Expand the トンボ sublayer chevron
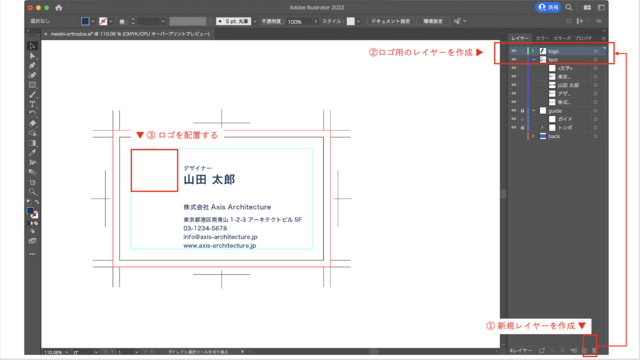The image size is (640, 360). 542,128
